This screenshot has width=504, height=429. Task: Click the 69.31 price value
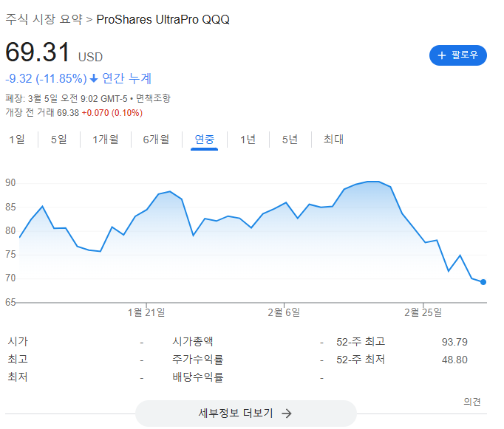(x=38, y=52)
